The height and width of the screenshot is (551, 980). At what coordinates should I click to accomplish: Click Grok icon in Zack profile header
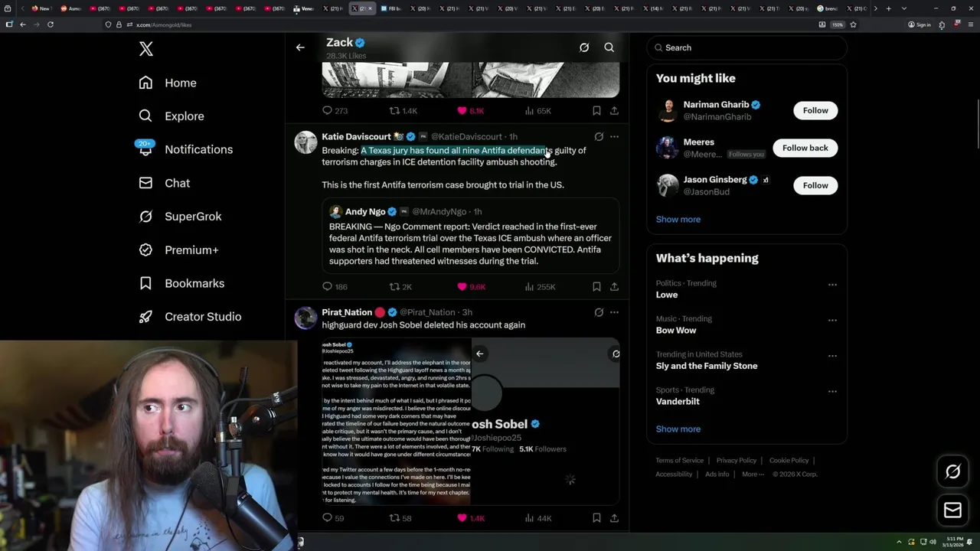coord(584,47)
